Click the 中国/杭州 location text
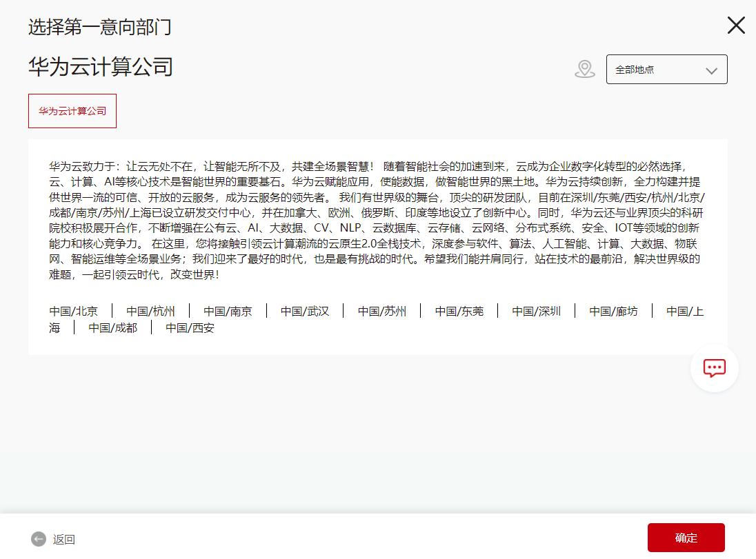 tap(150, 312)
